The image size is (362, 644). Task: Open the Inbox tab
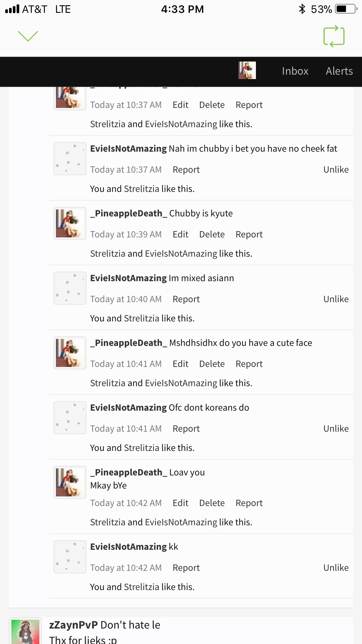[x=295, y=71]
